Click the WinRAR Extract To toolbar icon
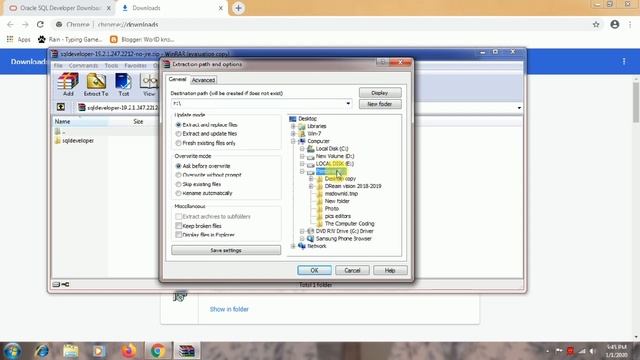This screenshot has width=640, height=360. 96,84
